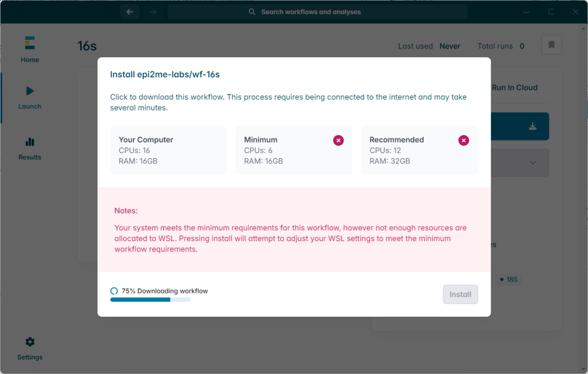
Task: Focus the Search workflows and analyses field
Action: [x=317, y=12]
